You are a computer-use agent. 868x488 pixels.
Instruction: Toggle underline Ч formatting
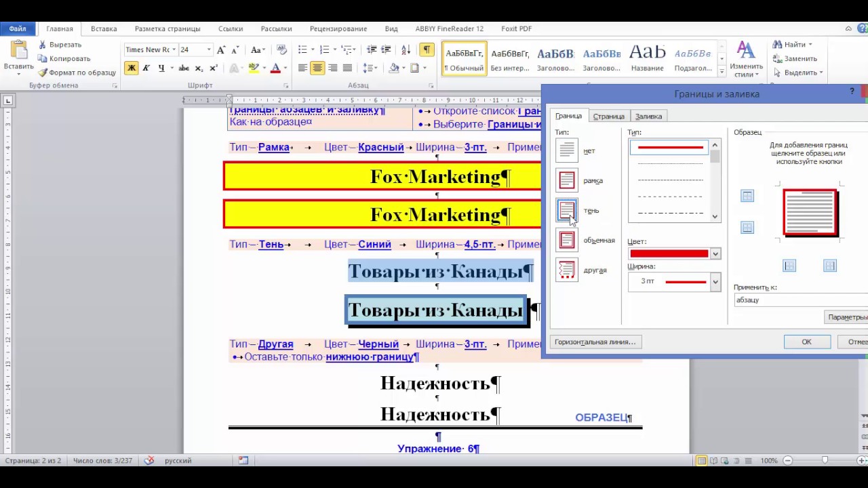tap(161, 68)
